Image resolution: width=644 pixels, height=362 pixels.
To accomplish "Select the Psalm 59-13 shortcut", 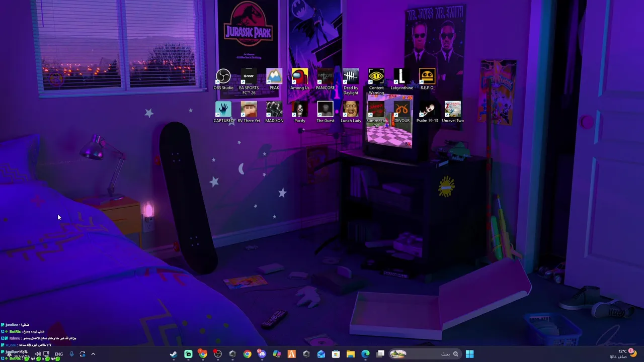I will click(427, 113).
